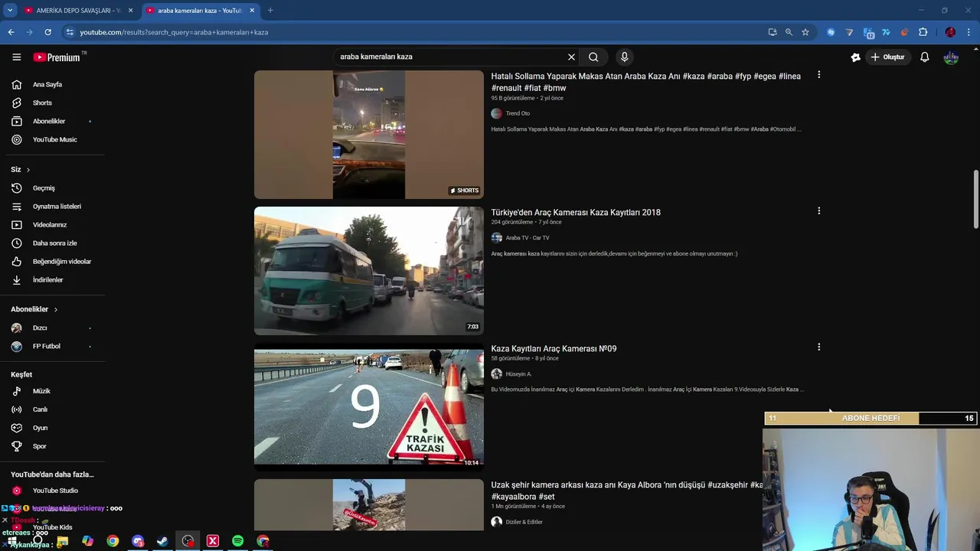The height and width of the screenshot is (551, 980).
Task: Clear the search box with the X
Action: click(x=571, y=57)
